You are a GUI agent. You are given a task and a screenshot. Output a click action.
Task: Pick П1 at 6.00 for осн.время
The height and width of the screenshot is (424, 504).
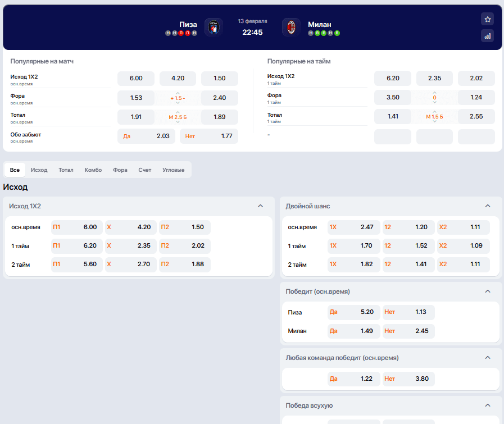(x=76, y=227)
